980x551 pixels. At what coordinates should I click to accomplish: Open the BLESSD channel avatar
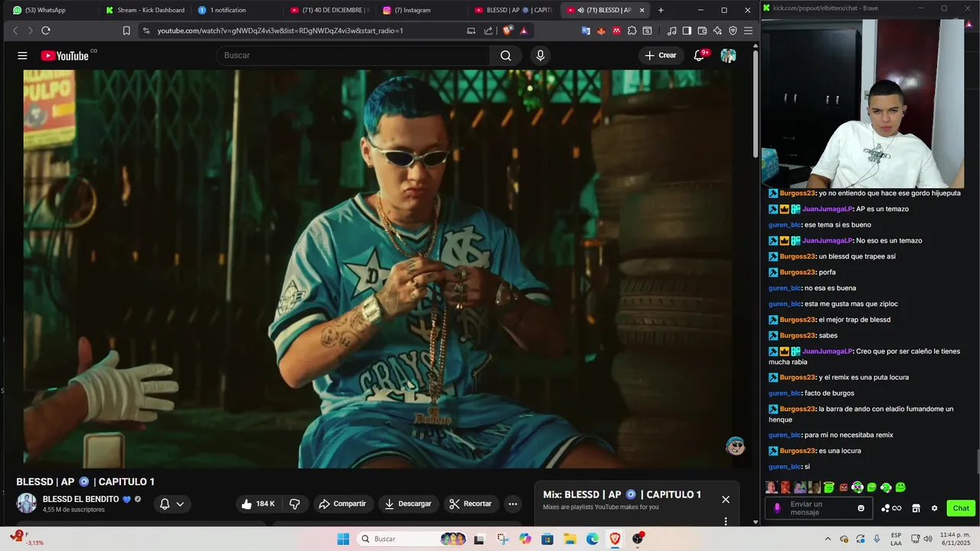(27, 504)
